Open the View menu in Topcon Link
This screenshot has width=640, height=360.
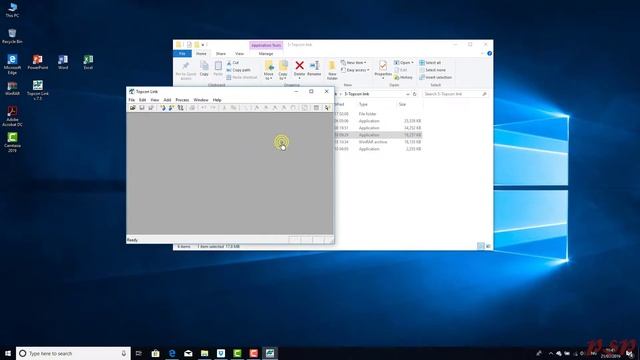(x=155, y=100)
